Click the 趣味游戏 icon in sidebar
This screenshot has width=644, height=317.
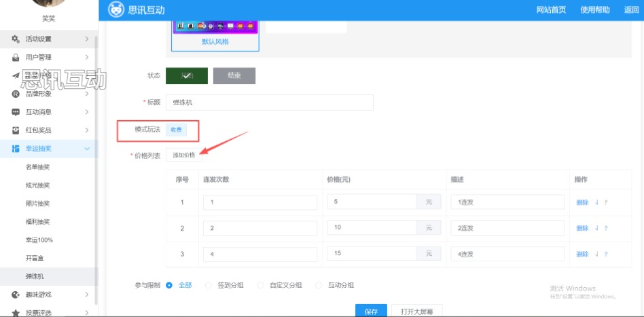pyautogui.click(x=16, y=295)
